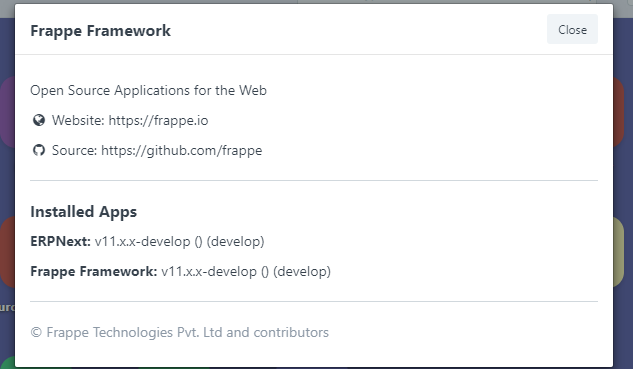Open the https://github.com/frappe source link
Viewport: 633px width, 369px height.
tap(181, 151)
